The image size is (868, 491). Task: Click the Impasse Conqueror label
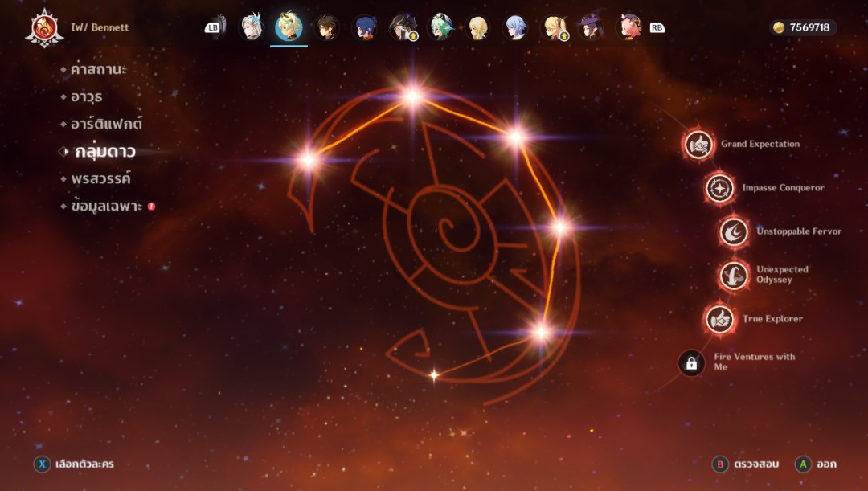click(x=783, y=188)
